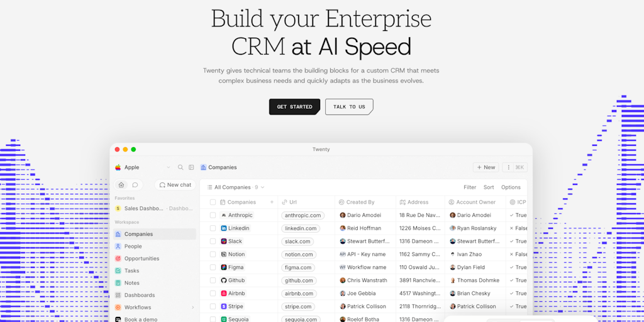Click the Companies breadcrumb icon
The height and width of the screenshot is (322, 644).
tap(203, 167)
